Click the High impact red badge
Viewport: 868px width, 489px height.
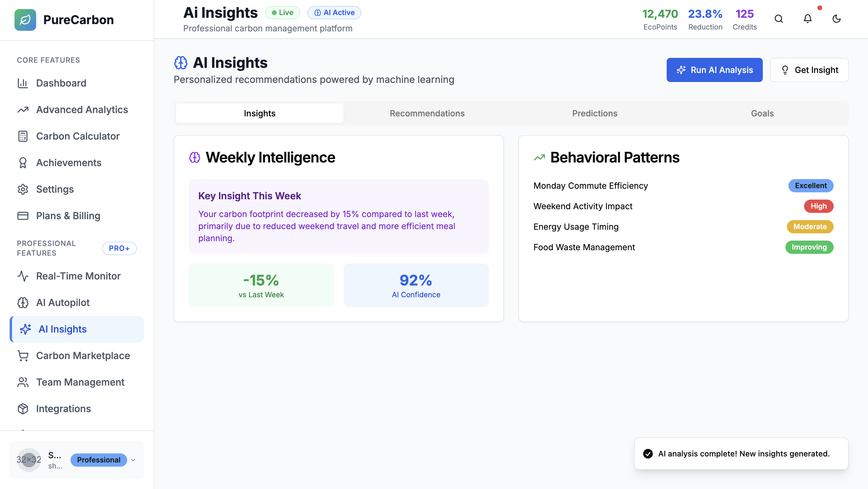tap(818, 206)
